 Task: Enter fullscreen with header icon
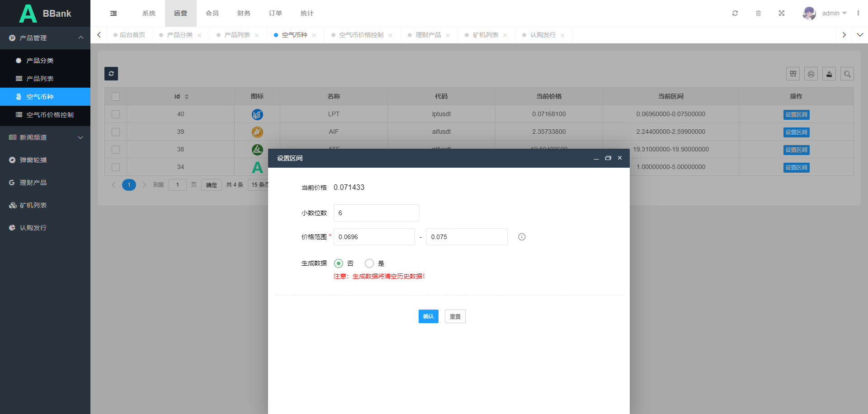click(x=782, y=14)
